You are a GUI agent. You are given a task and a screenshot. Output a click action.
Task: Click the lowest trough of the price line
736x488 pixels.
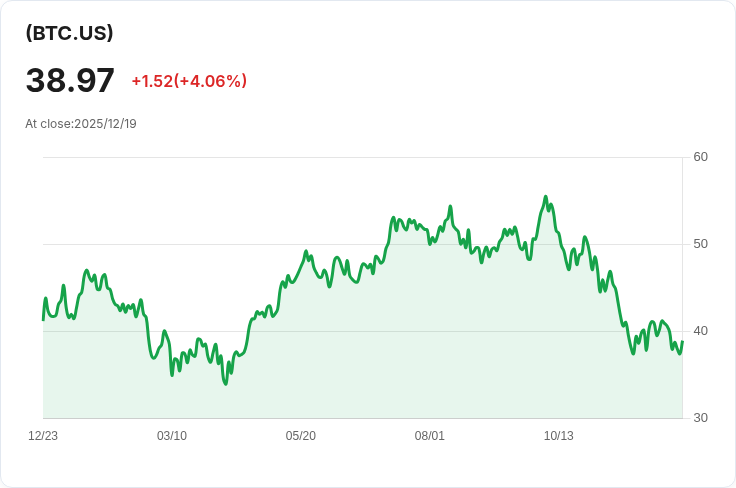click(225, 384)
